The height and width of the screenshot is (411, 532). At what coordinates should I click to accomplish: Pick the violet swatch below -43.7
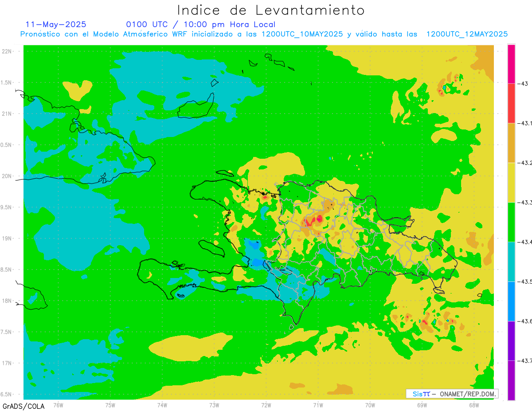511,380
